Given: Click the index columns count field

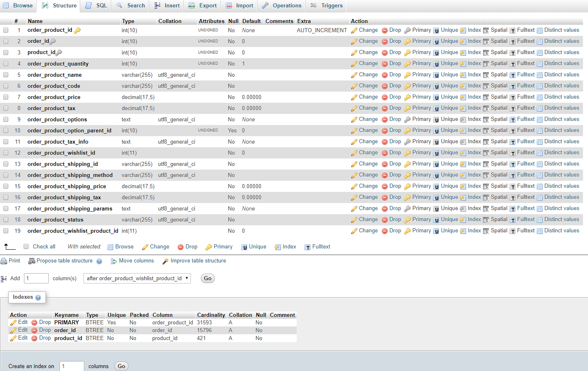Looking at the screenshot, I should [x=72, y=366].
